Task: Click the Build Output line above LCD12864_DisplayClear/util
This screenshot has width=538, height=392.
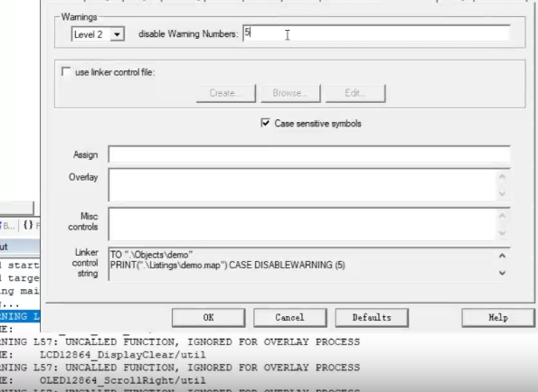Action: tap(180, 342)
